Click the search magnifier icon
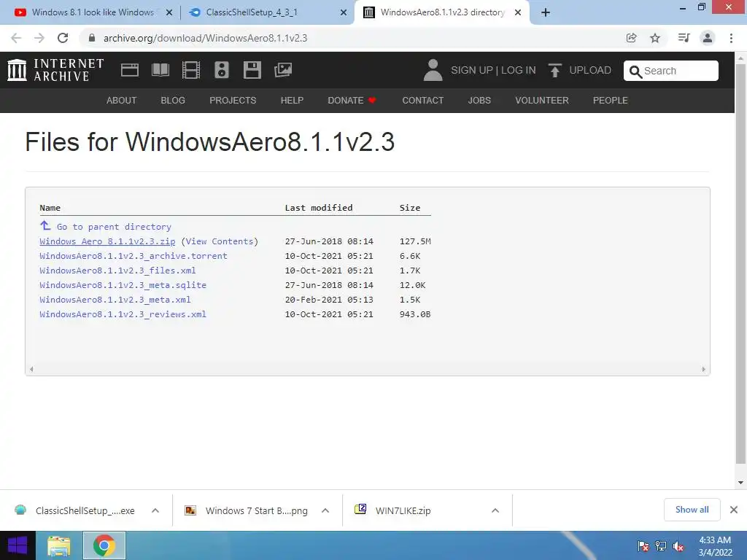Image resolution: width=747 pixels, height=560 pixels. [635, 71]
